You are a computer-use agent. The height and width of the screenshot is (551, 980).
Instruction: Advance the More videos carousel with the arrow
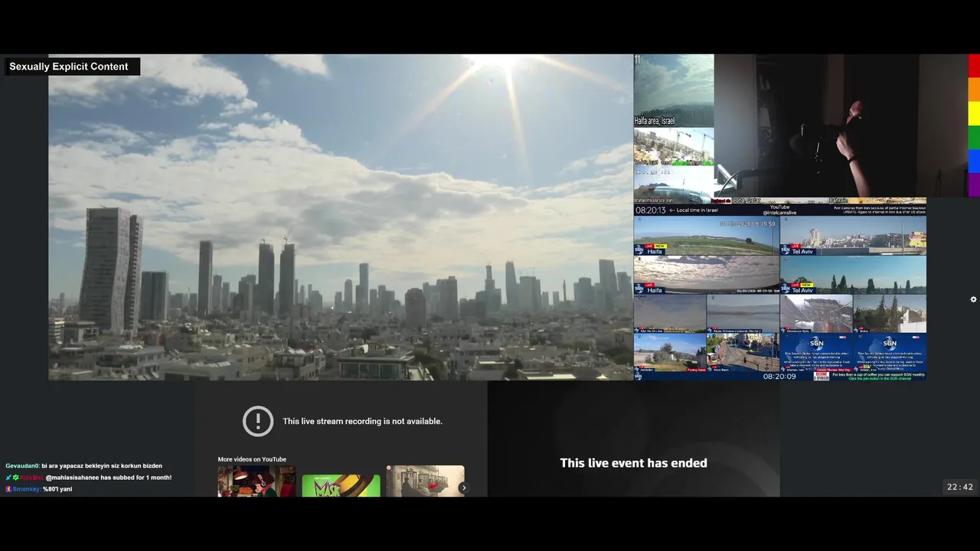pyautogui.click(x=463, y=487)
